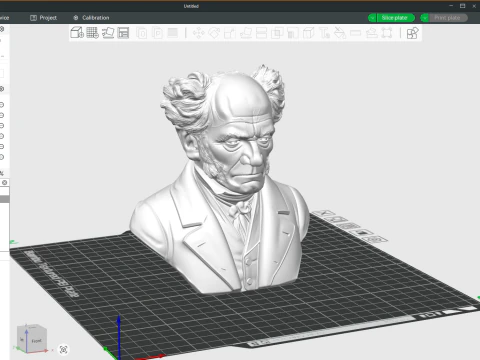Select the Color painting bucket tool
The width and height of the screenshot is (480, 360).
(340, 33)
